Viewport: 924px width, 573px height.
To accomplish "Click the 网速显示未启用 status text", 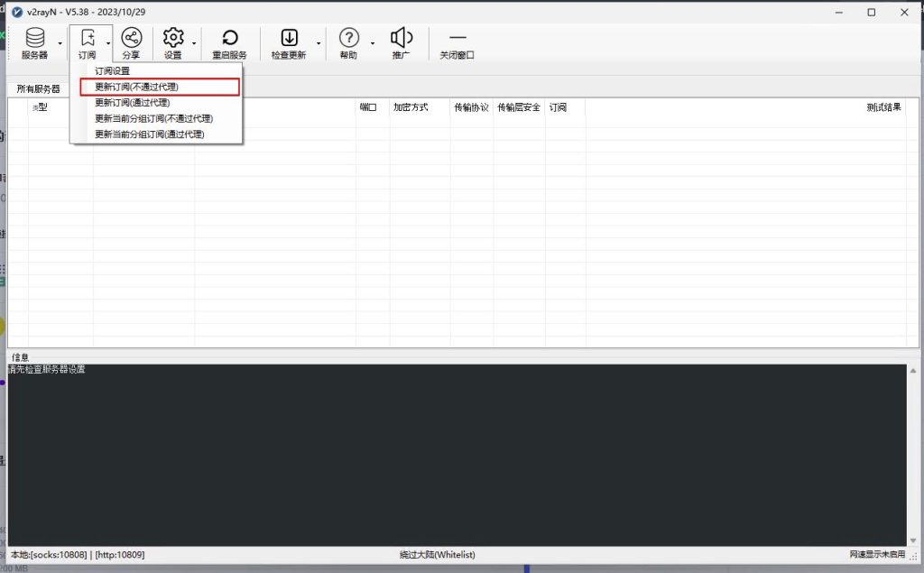I will point(877,555).
